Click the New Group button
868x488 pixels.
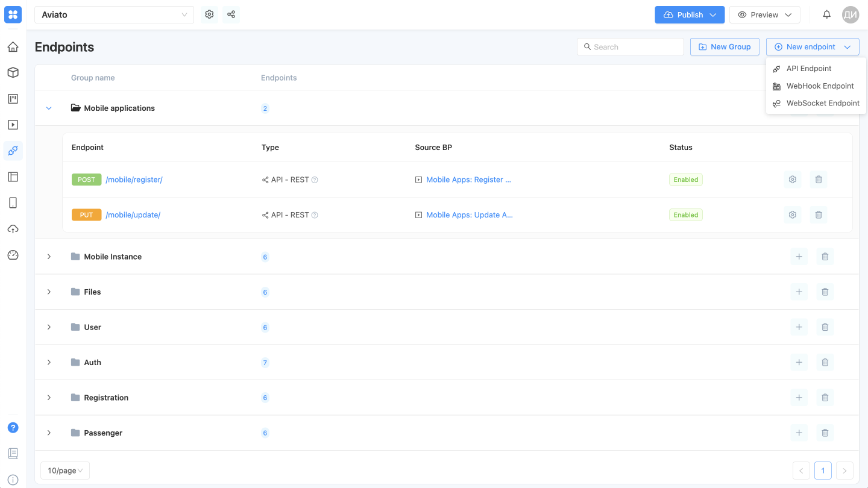pos(725,46)
